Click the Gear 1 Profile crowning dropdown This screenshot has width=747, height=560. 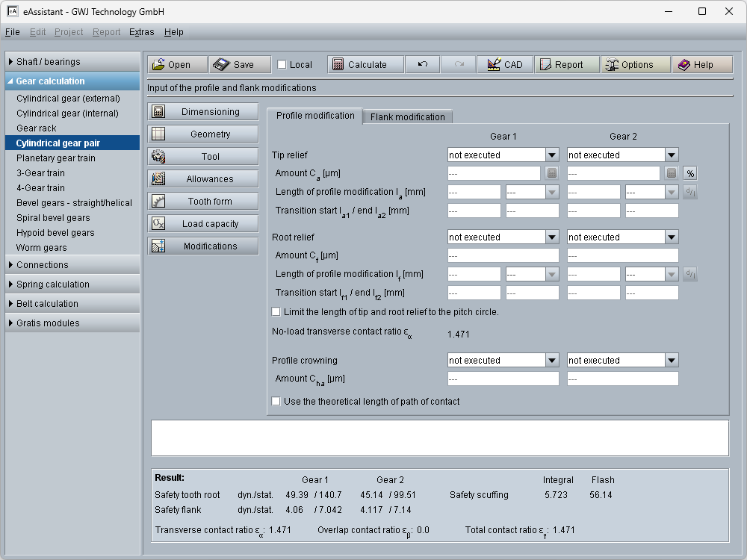[503, 360]
